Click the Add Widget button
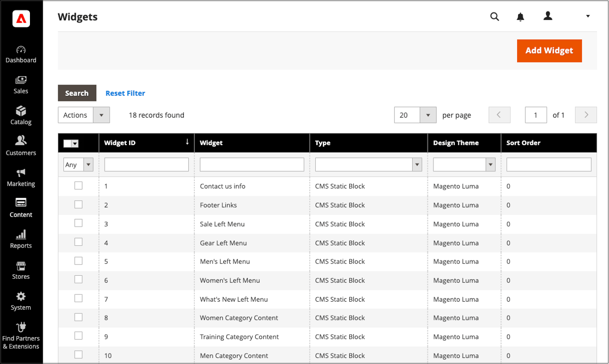The height and width of the screenshot is (364, 609). pos(549,51)
